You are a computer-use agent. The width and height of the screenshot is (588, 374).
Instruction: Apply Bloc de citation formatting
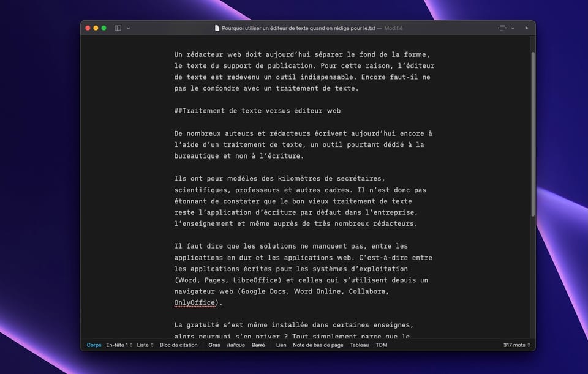tap(178, 345)
